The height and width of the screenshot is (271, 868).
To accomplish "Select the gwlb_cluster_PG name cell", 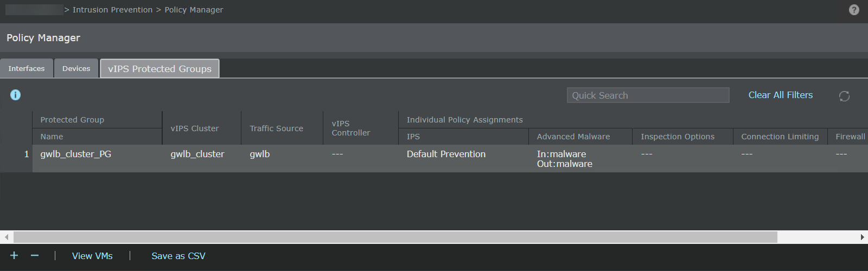I will point(97,158).
